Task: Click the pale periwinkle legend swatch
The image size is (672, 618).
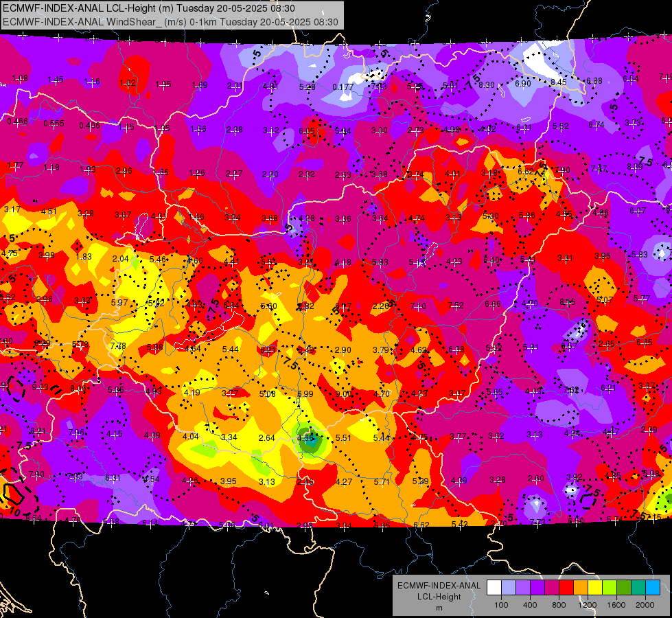Action: click(x=509, y=587)
